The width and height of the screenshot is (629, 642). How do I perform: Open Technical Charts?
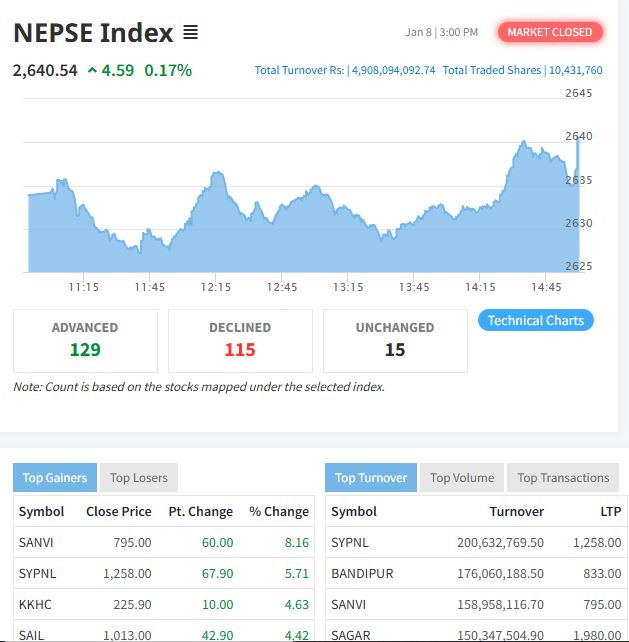536,320
